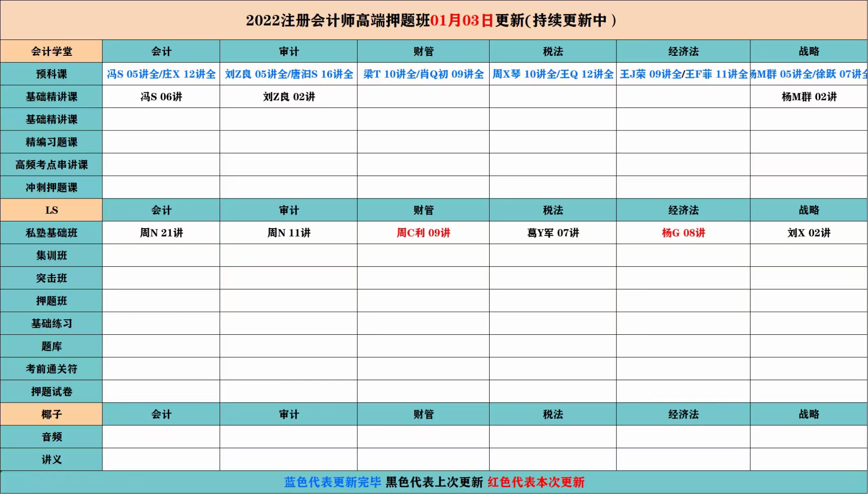Select the 椰子 section header cell
The height and width of the screenshot is (494, 868).
point(51,414)
